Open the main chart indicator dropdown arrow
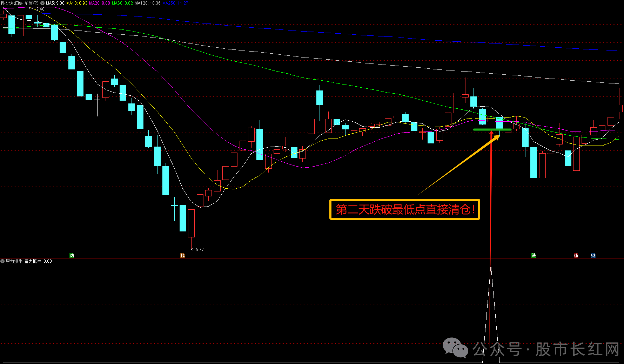 point(42,3)
